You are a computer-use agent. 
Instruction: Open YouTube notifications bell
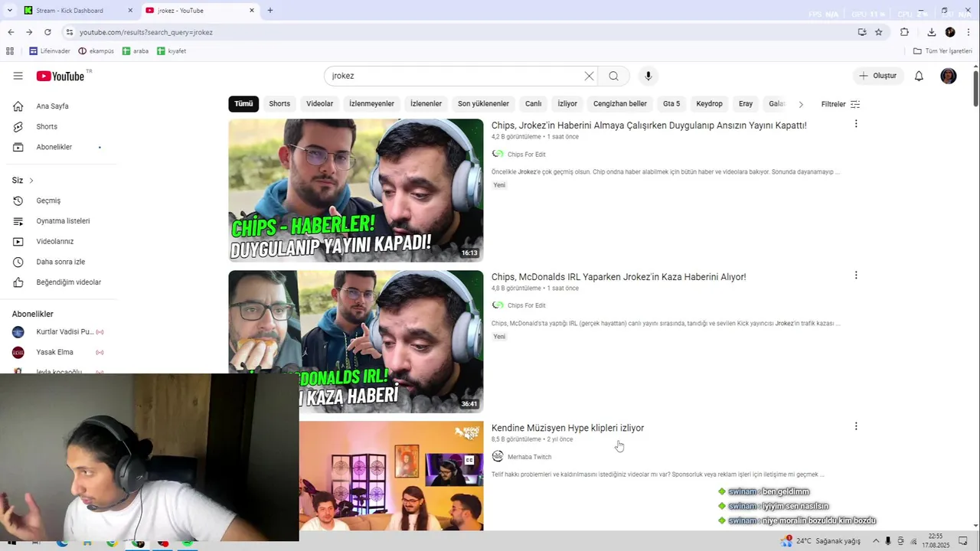click(x=919, y=76)
